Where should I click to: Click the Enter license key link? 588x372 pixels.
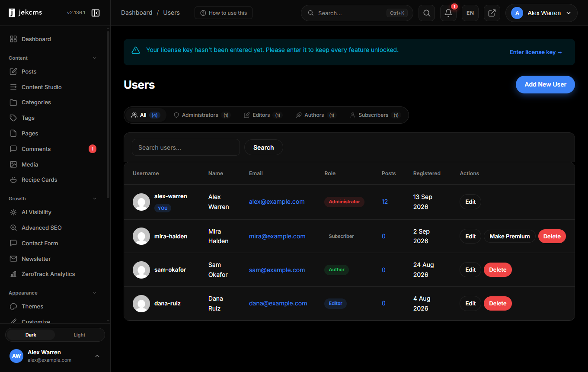[x=536, y=52]
